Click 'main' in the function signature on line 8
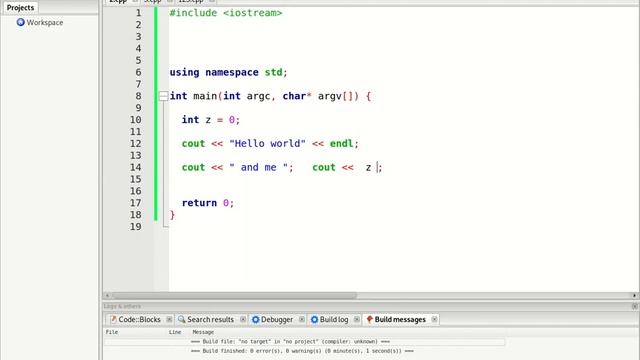640x360 pixels. [205, 96]
